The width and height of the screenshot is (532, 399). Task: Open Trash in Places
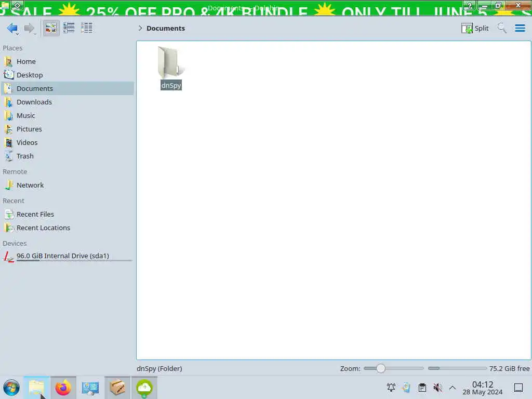67,156
